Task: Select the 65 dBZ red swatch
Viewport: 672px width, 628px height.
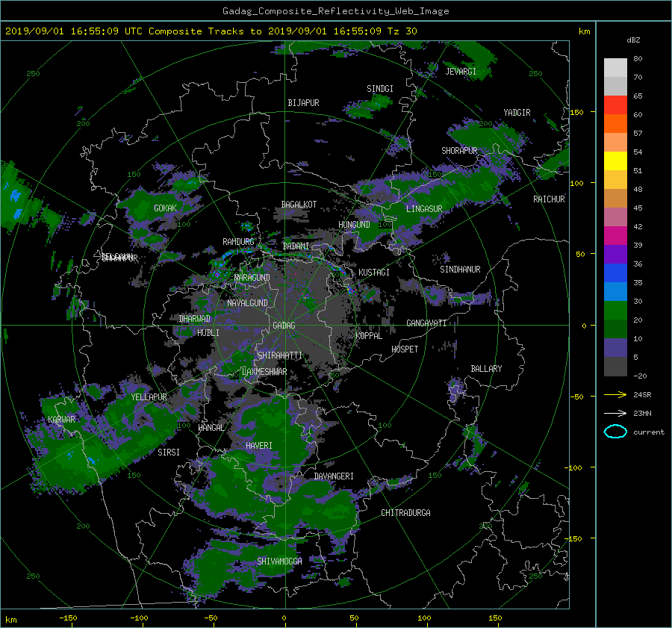Action: (x=615, y=105)
